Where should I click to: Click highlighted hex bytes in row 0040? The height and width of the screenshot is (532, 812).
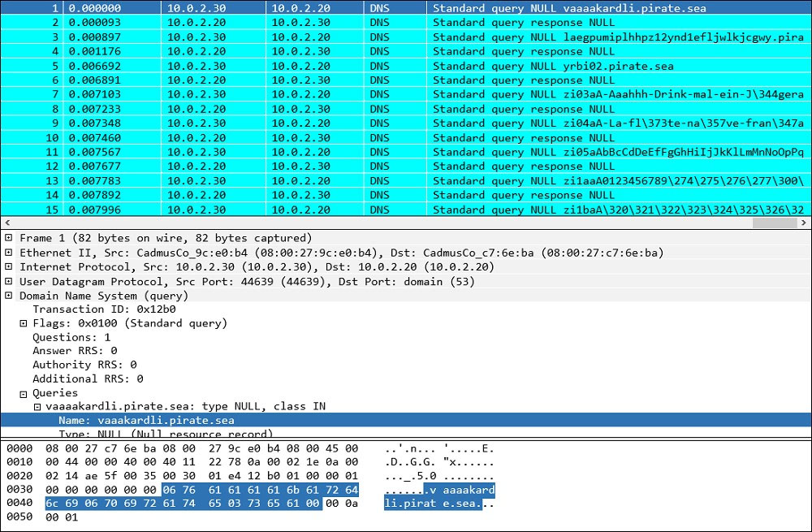[x=184, y=503]
